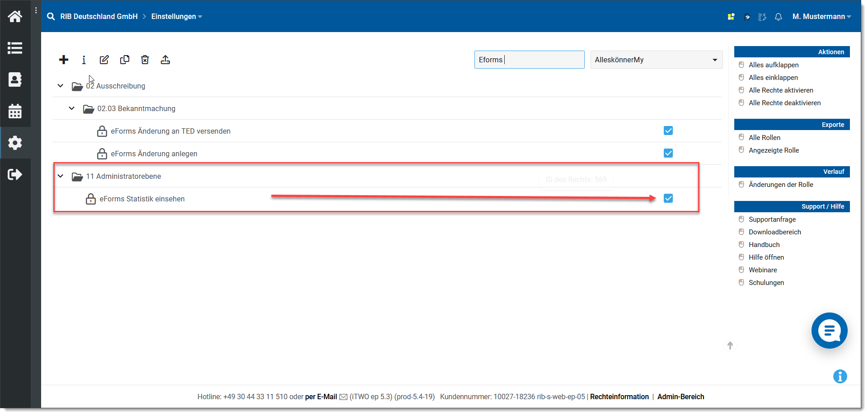Select Alle Rechte deaktivieren
Screen dimensions: 868x415
784,103
